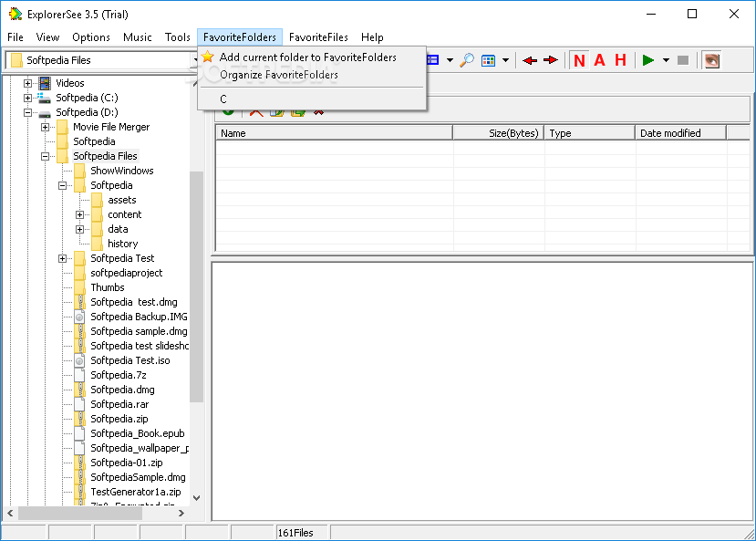Open the View menu
This screenshot has width=756, height=541.
click(x=47, y=37)
